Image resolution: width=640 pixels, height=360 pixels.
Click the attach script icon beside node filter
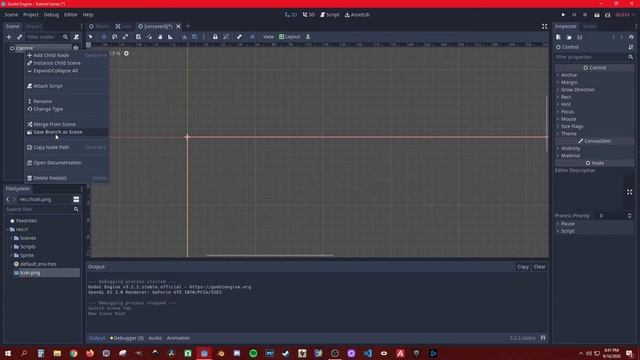[x=76, y=37]
